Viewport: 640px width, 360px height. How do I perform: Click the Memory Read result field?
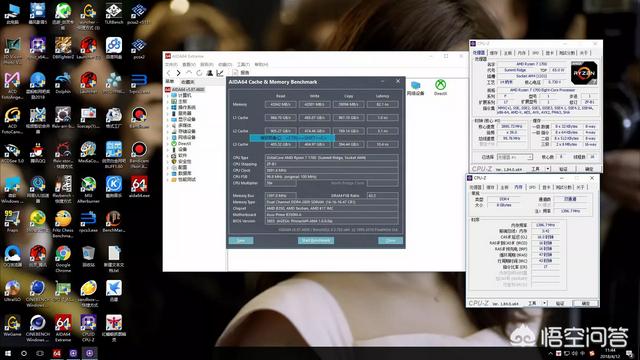280,104
